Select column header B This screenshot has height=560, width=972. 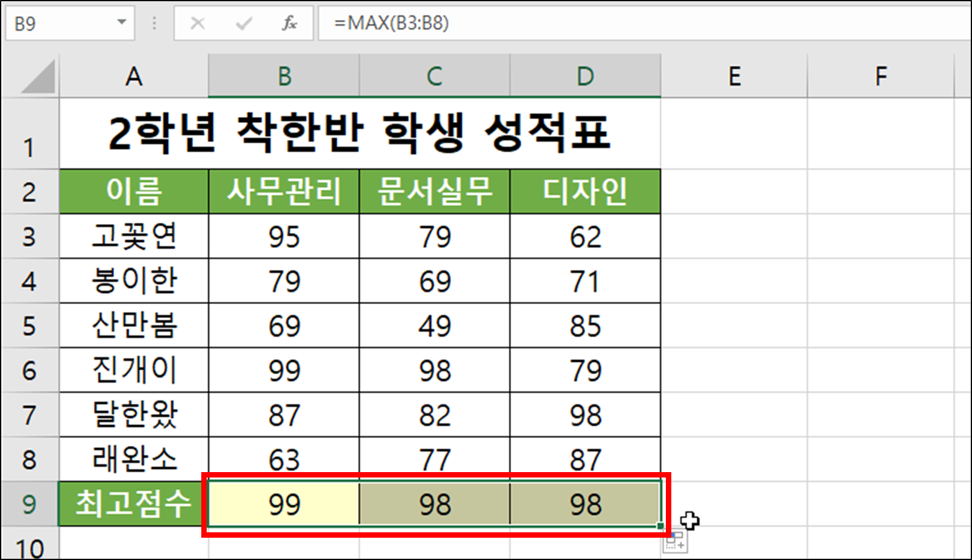click(283, 76)
